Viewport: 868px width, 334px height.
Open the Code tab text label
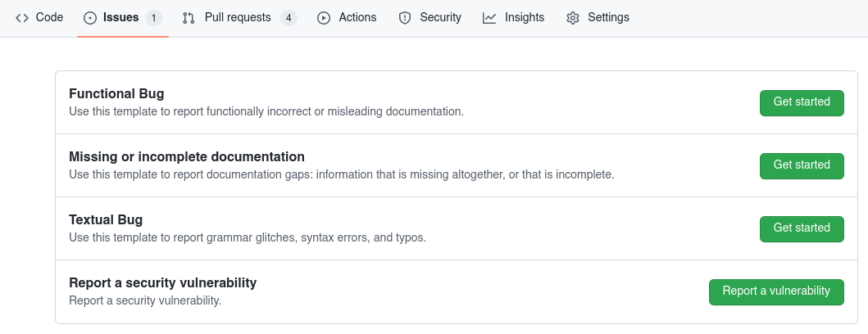click(49, 17)
